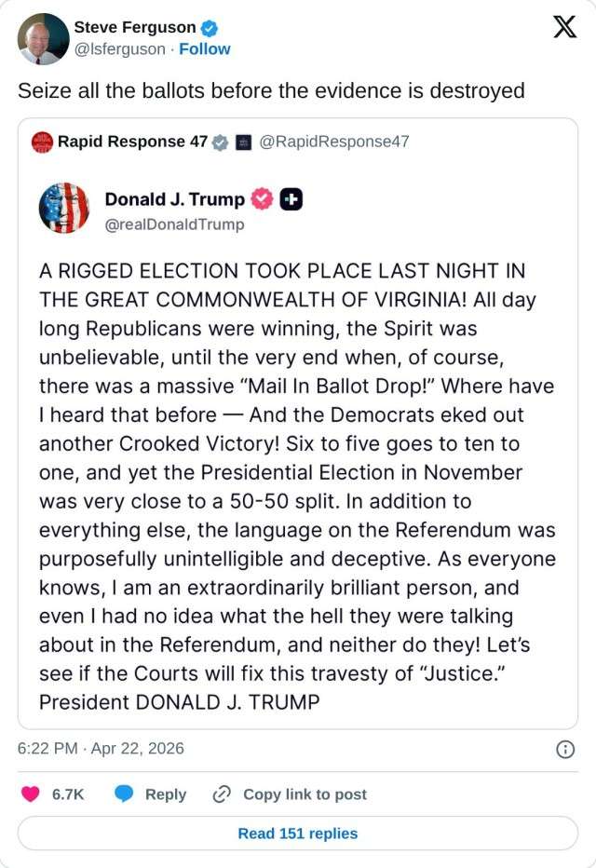Copy link to post
Image resolution: width=596 pixels, height=868 pixels.
[x=290, y=794]
